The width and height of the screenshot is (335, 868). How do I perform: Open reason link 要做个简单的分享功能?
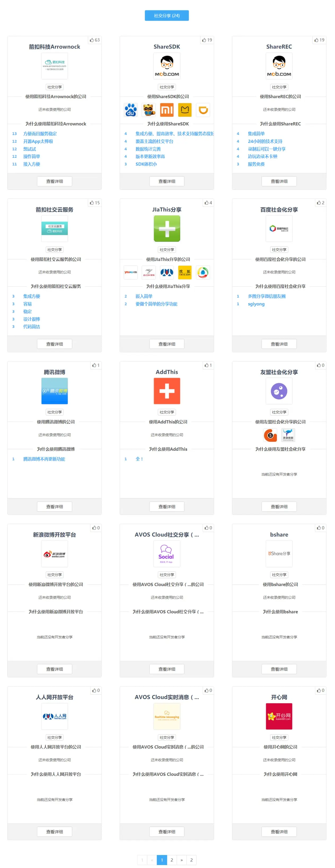click(x=157, y=304)
